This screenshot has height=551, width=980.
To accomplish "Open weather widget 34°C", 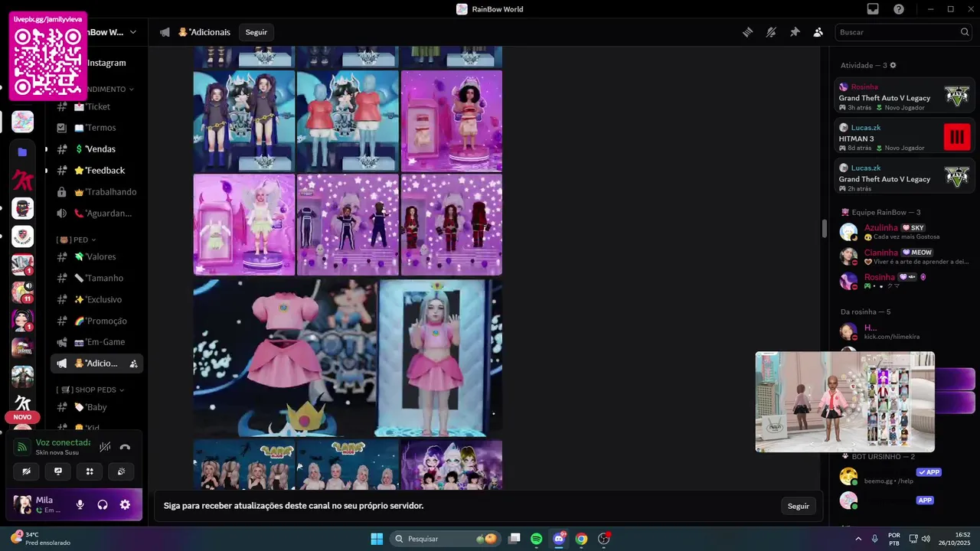I will pyautogui.click(x=41, y=539).
